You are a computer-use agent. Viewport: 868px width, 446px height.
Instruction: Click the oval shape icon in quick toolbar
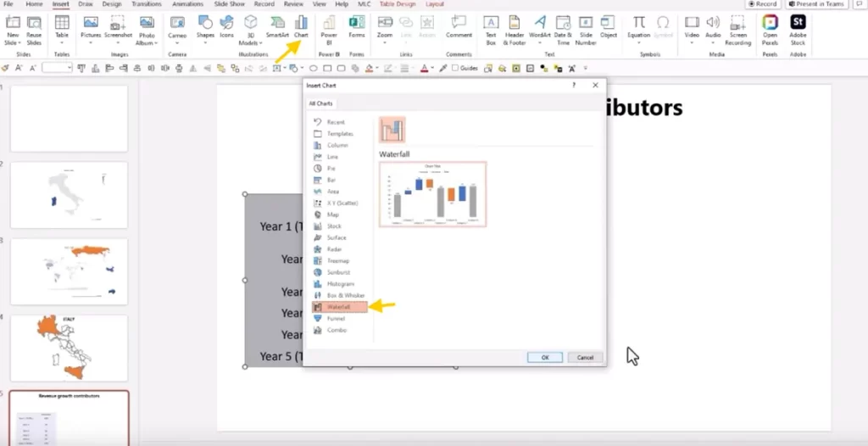[x=314, y=68]
